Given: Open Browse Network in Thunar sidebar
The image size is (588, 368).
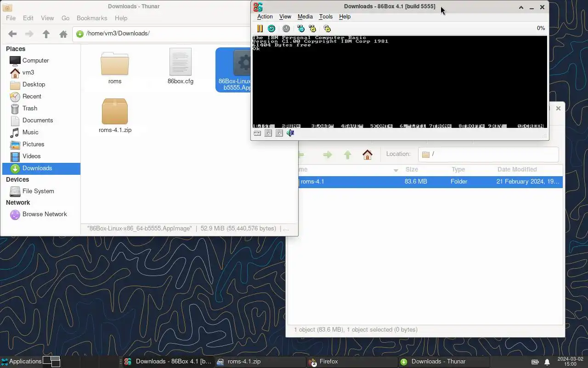Looking at the screenshot, I should tap(41, 214).
